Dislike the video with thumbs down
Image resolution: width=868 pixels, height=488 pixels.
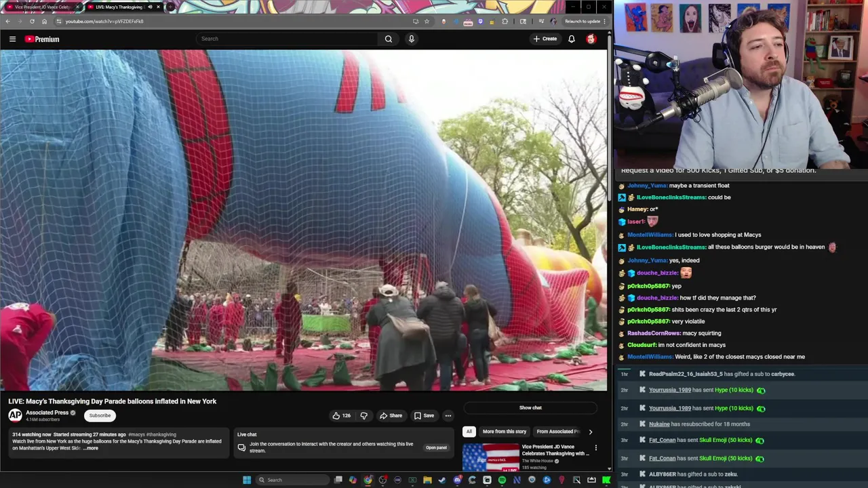(x=363, y=415)
